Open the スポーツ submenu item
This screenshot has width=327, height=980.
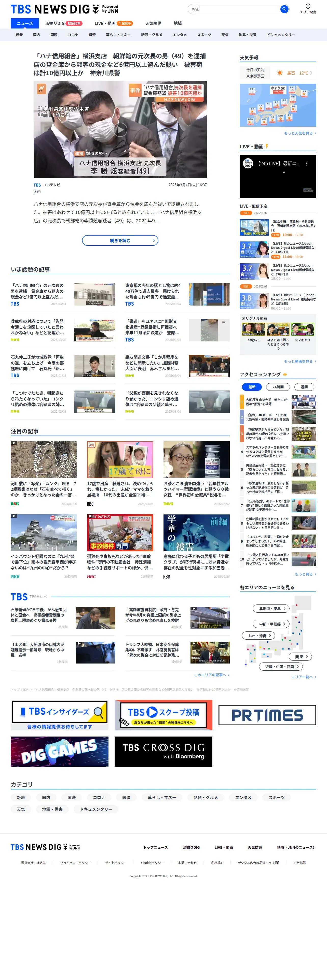click(x=204, y=35)
